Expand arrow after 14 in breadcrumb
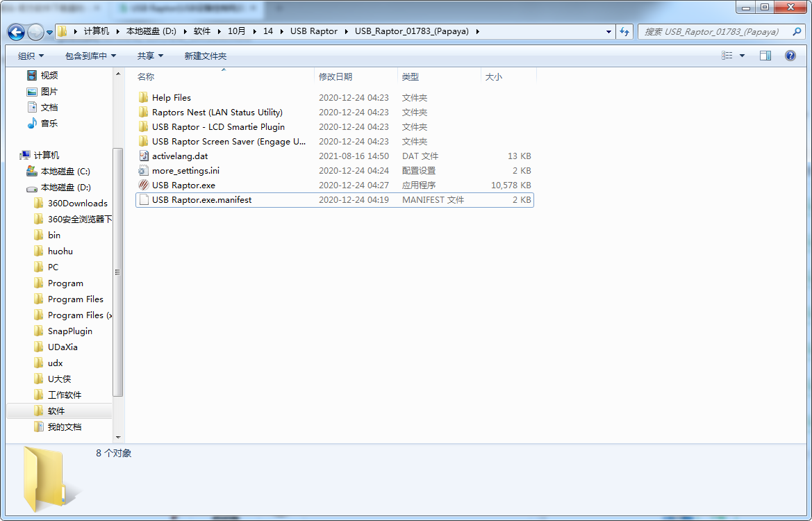 282,31
